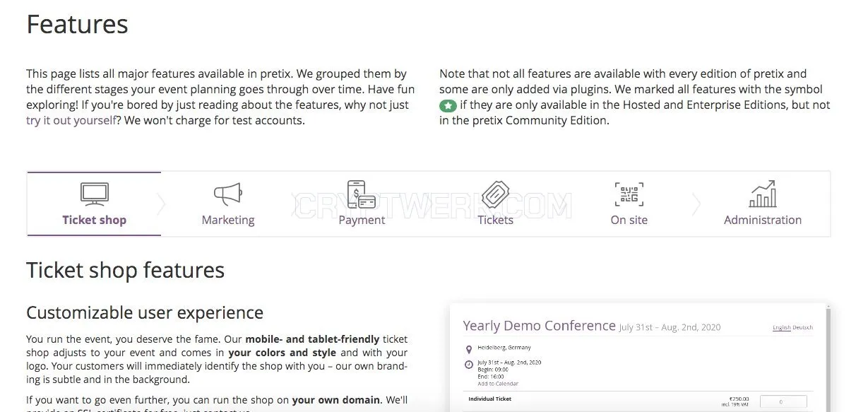Click the clock icon by event dates
The height and width of the screenshot is (412, 868).
pyautogui.click(x=469, y=365)
